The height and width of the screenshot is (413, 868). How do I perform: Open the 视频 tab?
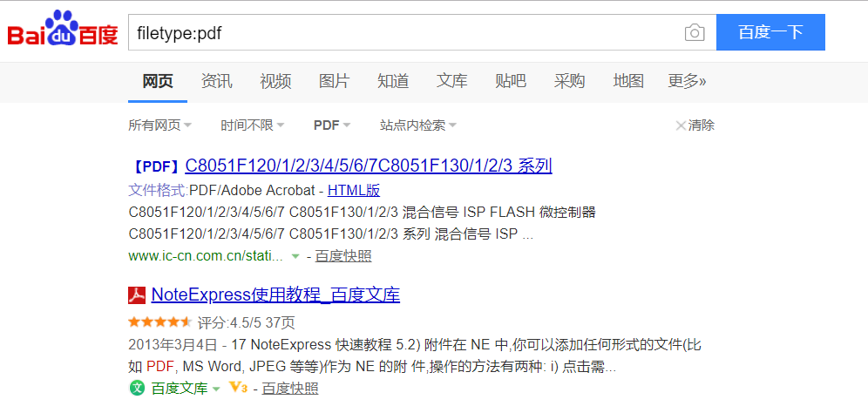tap(275, 82)
